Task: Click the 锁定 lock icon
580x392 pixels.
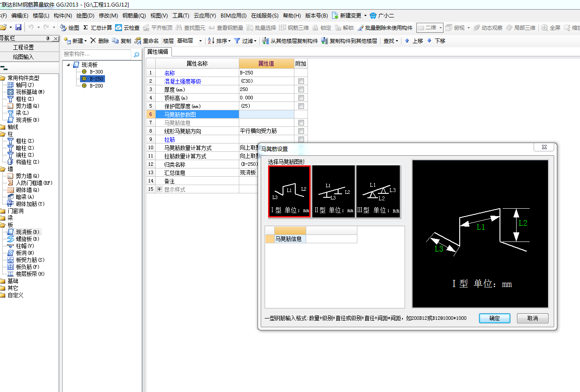Action: coord(321,28)
